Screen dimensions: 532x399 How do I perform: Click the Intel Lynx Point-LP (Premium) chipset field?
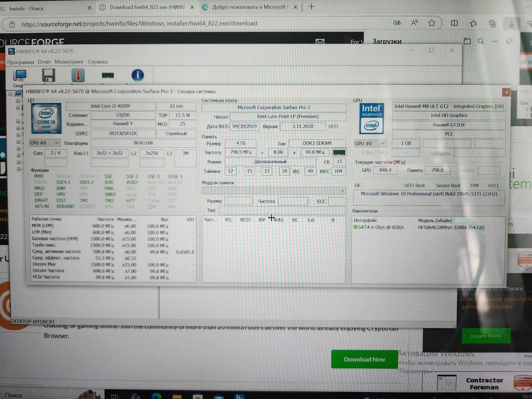click(288, 117)
